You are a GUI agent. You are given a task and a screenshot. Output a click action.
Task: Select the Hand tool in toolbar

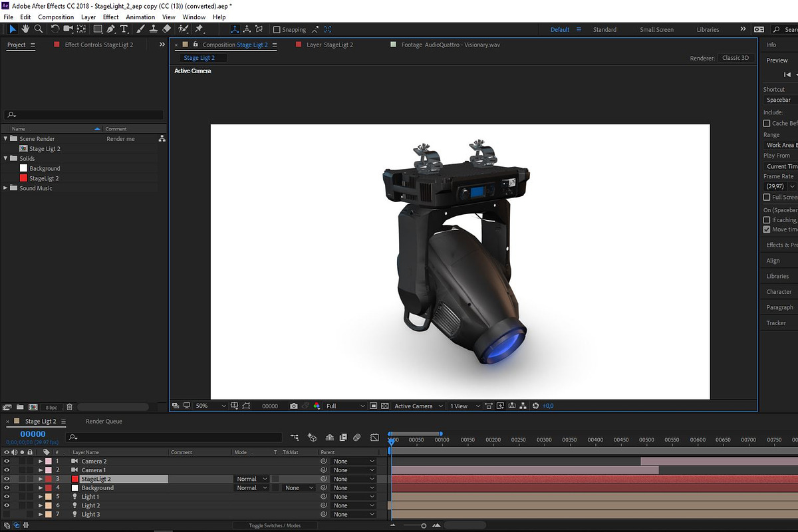point(25,29)
